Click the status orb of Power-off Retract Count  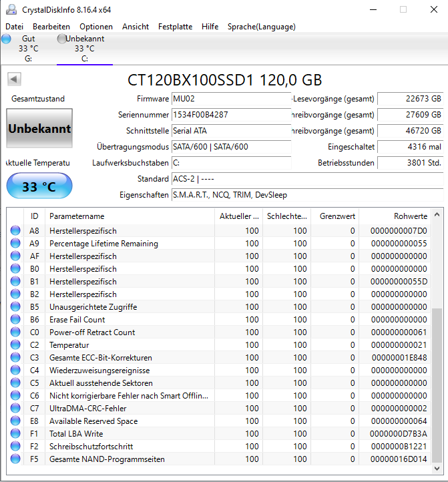tap(15, 332)
